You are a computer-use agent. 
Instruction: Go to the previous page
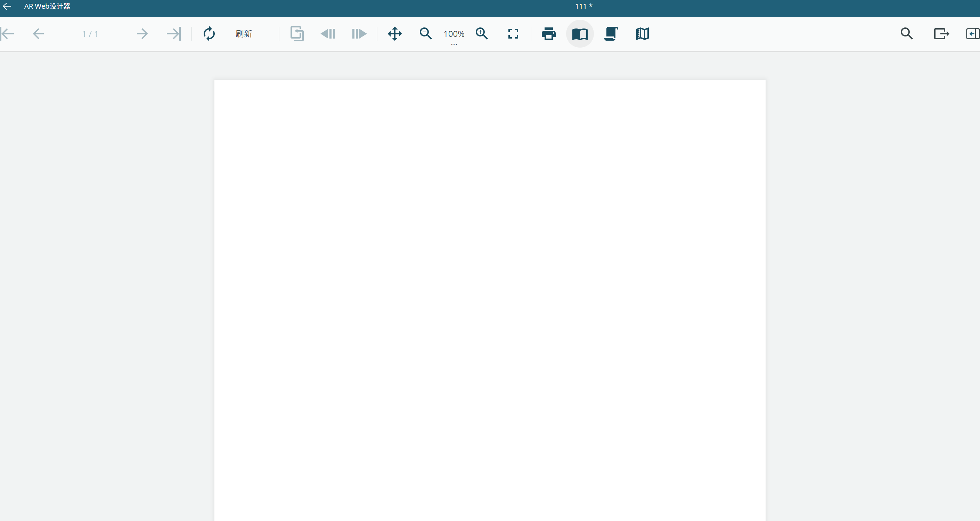click(39, 34)
